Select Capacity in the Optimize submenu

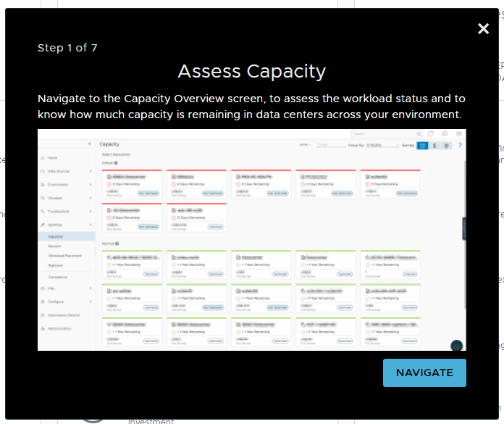[56, 236]
